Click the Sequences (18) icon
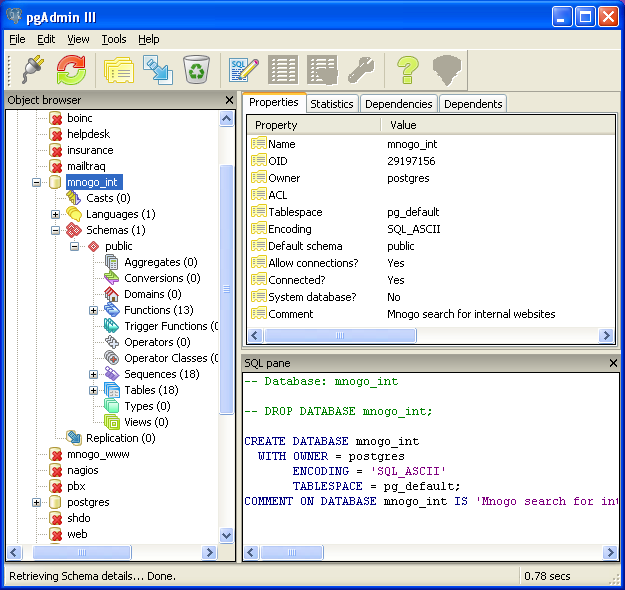This screenshot has width=625, height=590. [112, 374]
